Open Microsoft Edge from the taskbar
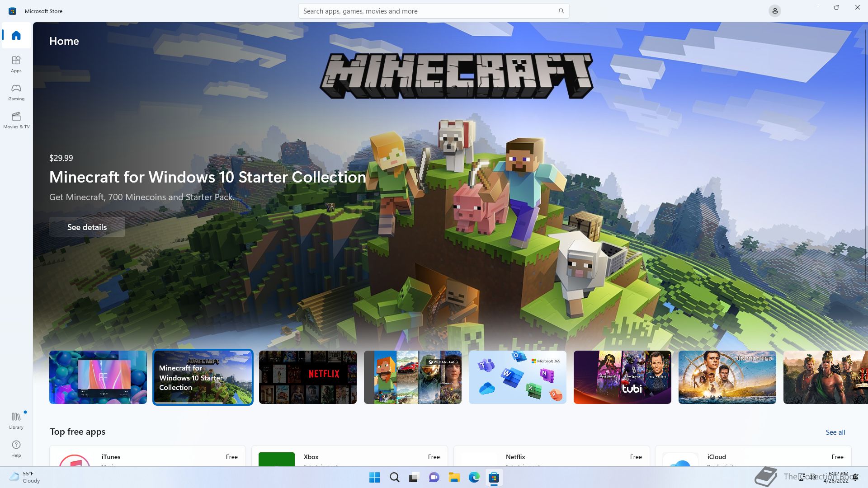Viewport: 868px width, 488px height. (474, 477)
